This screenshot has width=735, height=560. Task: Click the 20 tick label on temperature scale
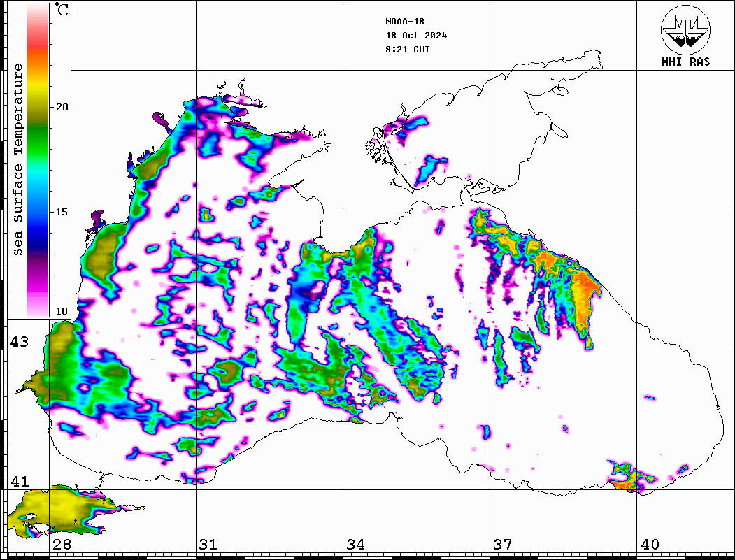[62, 107]
